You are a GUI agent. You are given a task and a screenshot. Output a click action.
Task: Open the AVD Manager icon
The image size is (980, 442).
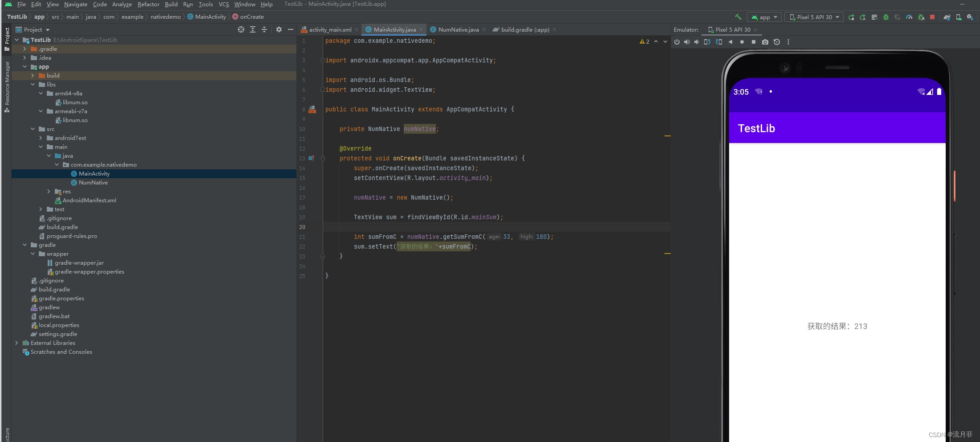(959, 17)
